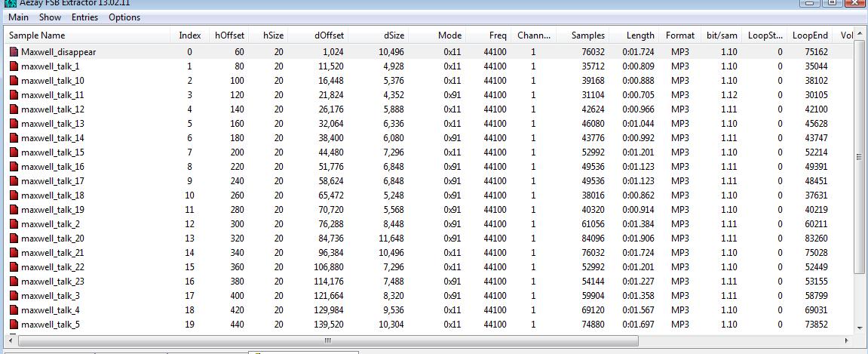Image resolution: width=868 pixels, height=354 pixels.
Task: Sort by the dSize column header
Action: pyautogui.click(x=393, y=35)
